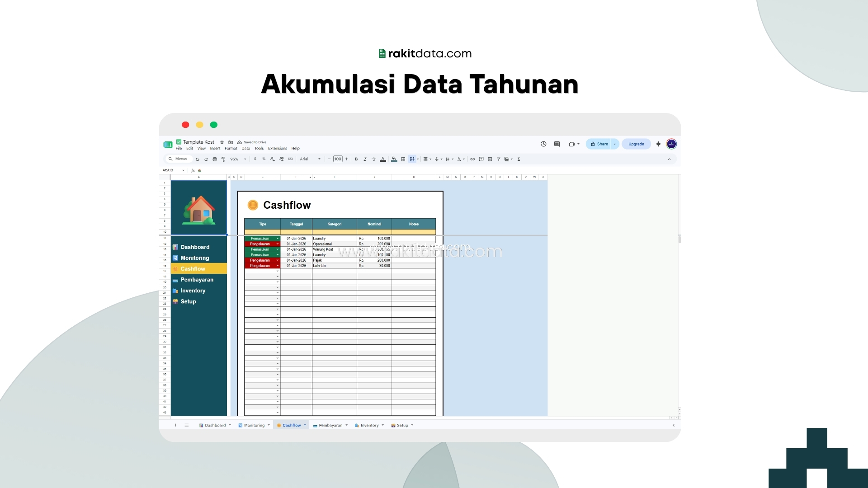Increase font size
The width and height of the screenshot is (868, 488).
[x=347, y=159]
